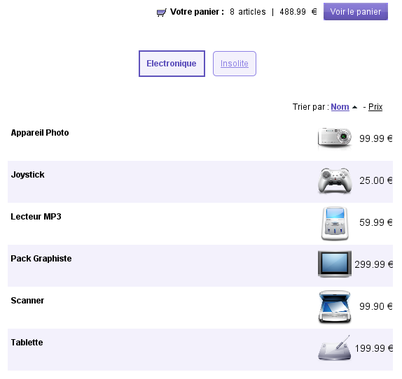Open the Joystick product name

[x=28, y=175]
